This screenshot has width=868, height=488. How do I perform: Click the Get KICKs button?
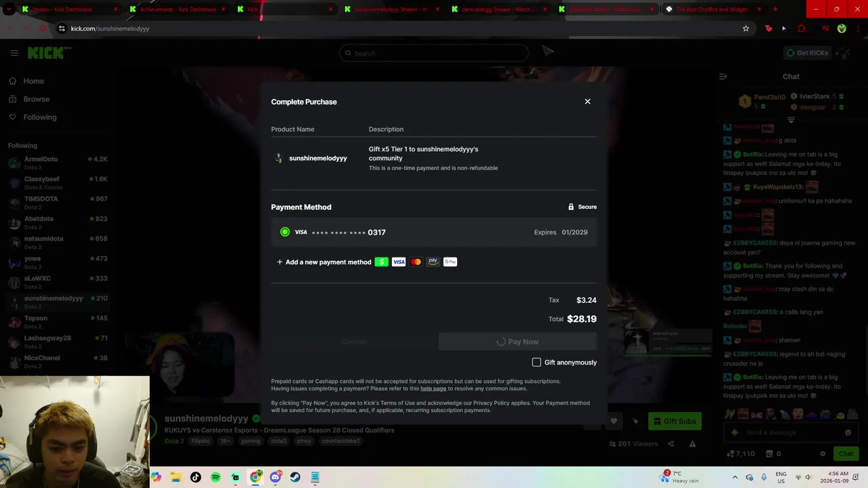coord(807,53)
